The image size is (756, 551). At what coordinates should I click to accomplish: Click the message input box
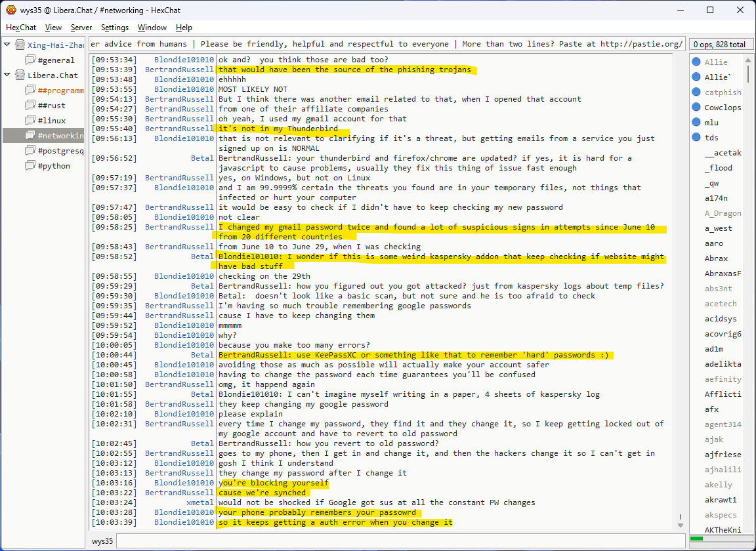tap(400, 541)
